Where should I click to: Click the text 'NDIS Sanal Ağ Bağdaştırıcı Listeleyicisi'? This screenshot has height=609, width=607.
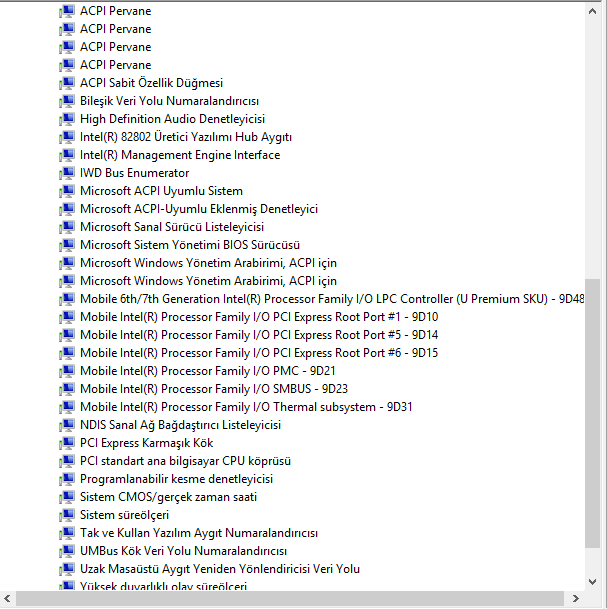pos(180,425)
